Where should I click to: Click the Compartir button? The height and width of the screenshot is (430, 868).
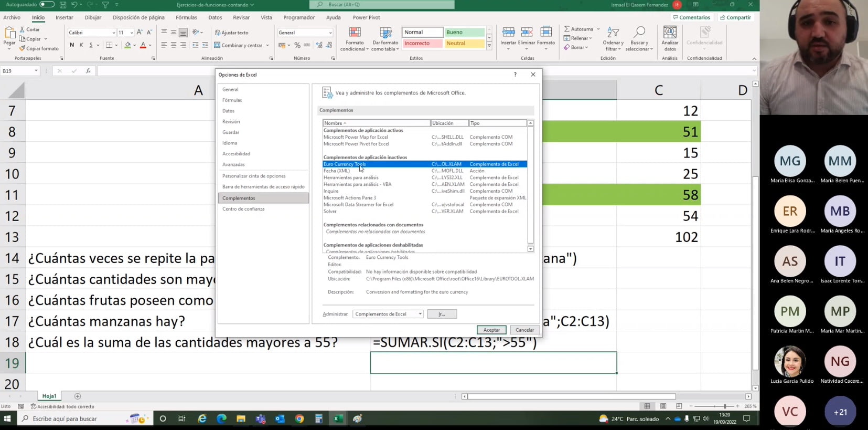point(736,17)
